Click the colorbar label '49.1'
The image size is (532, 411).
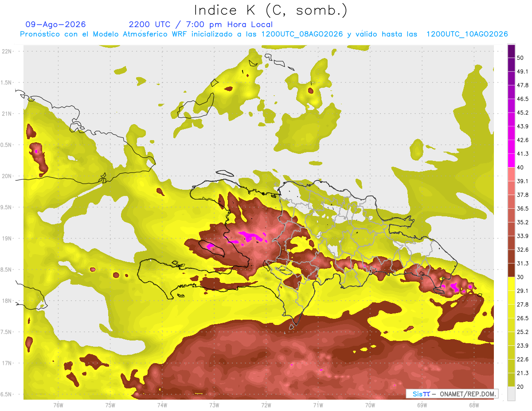point(523,71)
